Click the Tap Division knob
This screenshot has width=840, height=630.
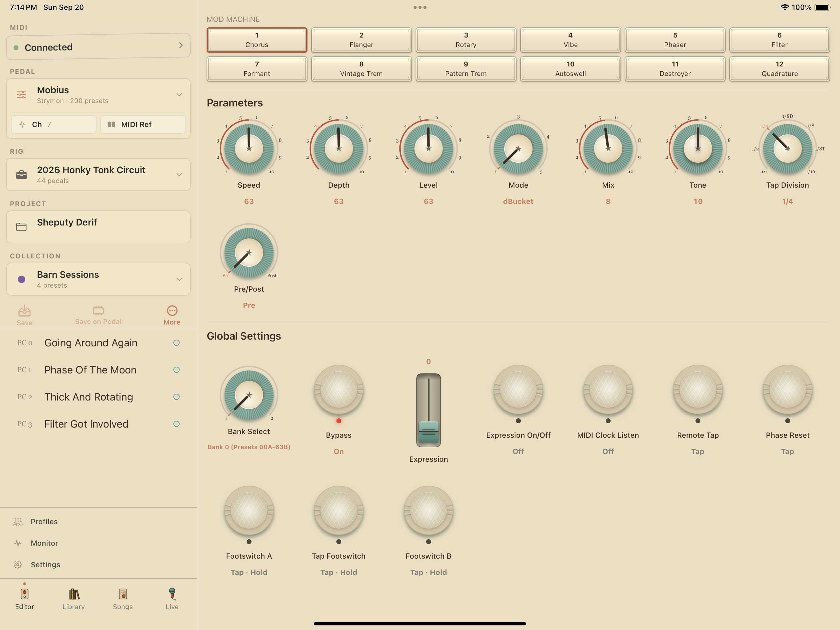click(x=788, y=148)
